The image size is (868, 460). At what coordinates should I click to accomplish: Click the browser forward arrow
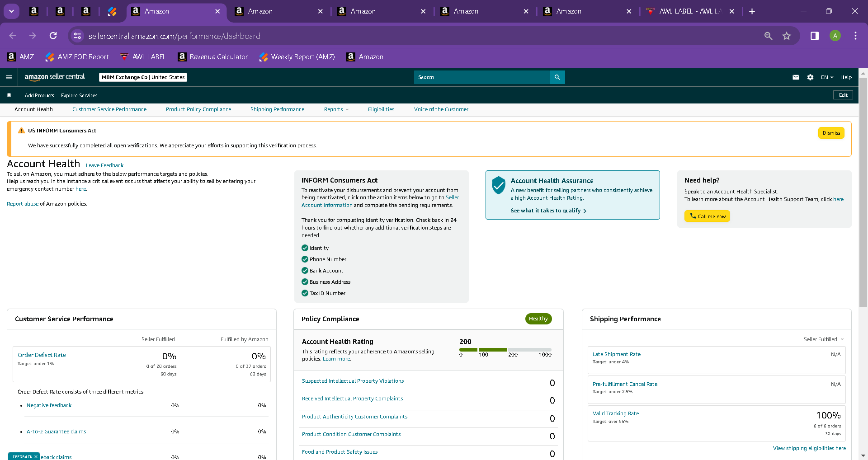pos(33,36)
